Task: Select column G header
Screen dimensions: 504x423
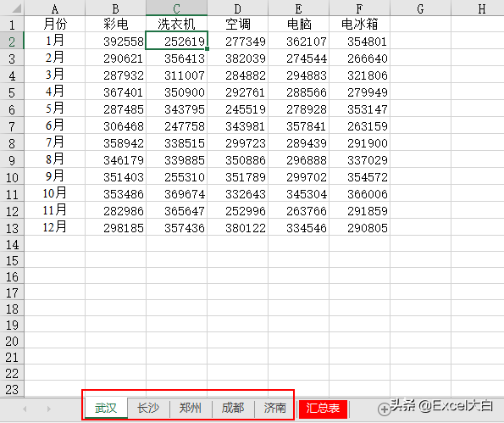Action: (420, 8)
